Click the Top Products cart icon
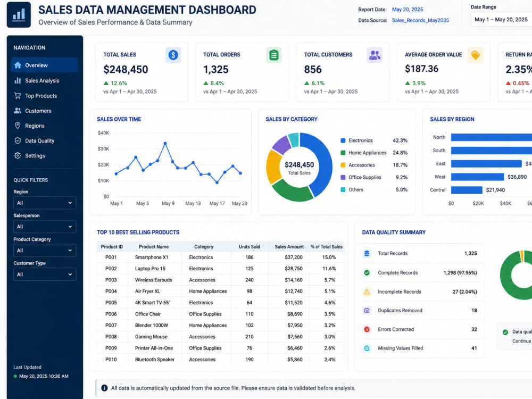This screenshot has height=399, width=532. point(18,96)
